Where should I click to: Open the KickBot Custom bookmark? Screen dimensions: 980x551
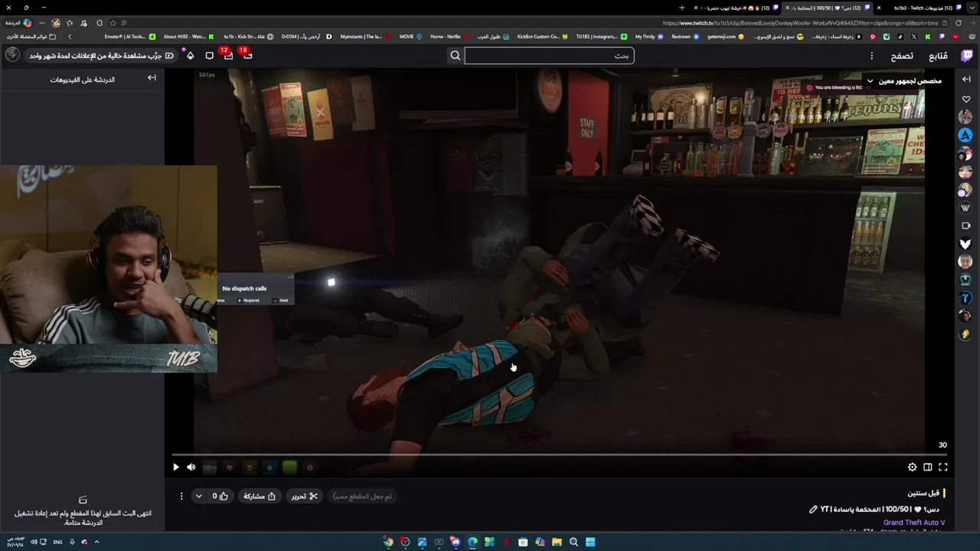[542, 37]
